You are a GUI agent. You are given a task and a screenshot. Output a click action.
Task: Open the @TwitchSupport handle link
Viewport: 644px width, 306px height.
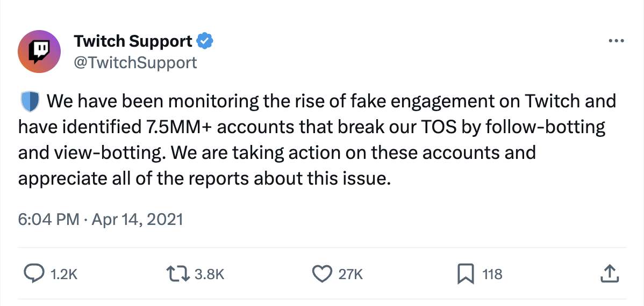click(x=135, y=63)
